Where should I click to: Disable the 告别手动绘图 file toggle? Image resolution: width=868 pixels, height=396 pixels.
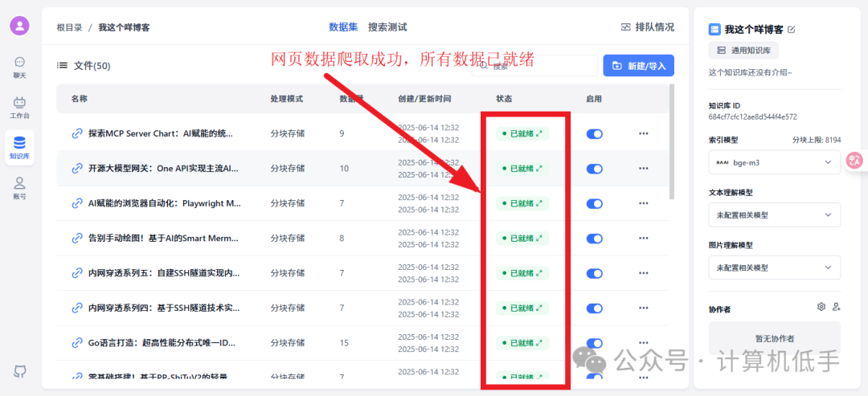595,239
